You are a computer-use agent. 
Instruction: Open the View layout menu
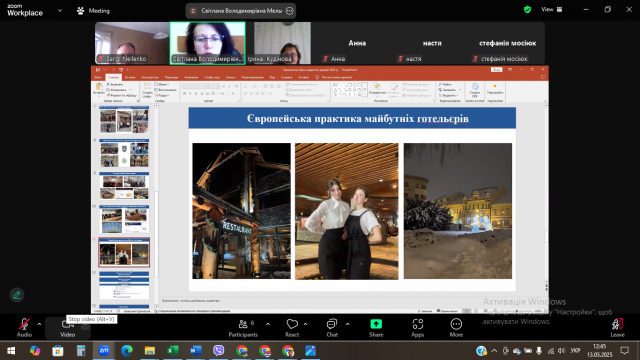(552, 9)
